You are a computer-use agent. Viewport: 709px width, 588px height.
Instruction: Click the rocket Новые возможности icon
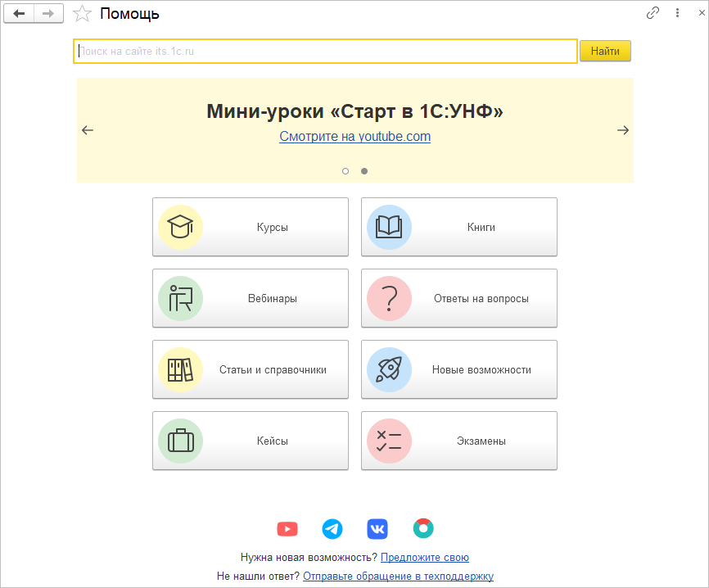(x=389, y=369)
